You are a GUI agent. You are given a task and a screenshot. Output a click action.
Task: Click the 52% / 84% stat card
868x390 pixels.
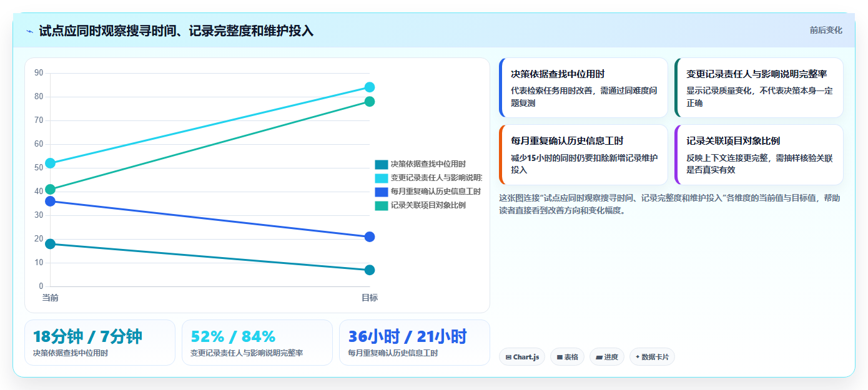[257, 343]
